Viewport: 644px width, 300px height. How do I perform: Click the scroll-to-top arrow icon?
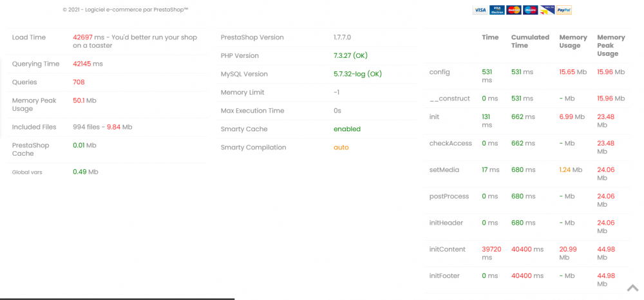pos(632,287)
